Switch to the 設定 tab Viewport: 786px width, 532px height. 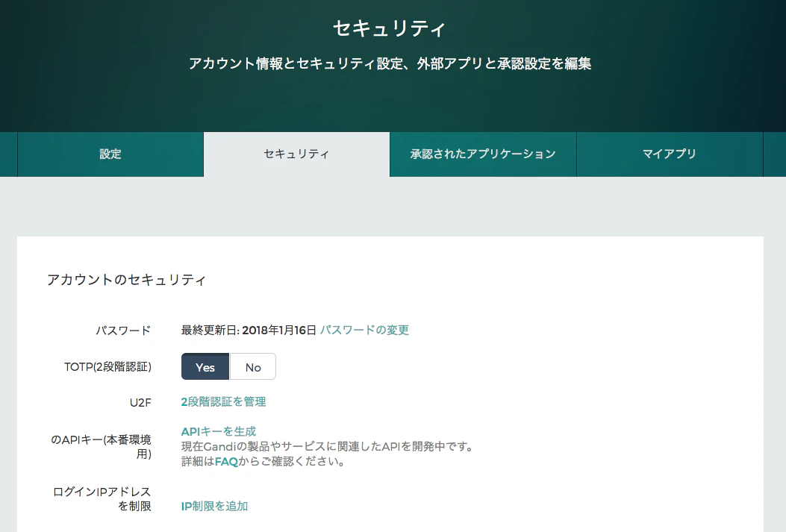110,154
